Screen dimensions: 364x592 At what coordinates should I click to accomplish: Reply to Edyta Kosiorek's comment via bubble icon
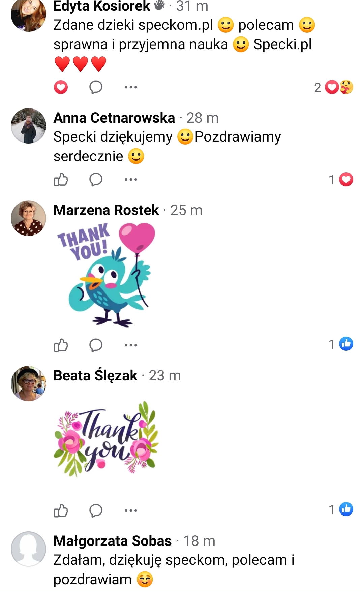click(96, 87)
